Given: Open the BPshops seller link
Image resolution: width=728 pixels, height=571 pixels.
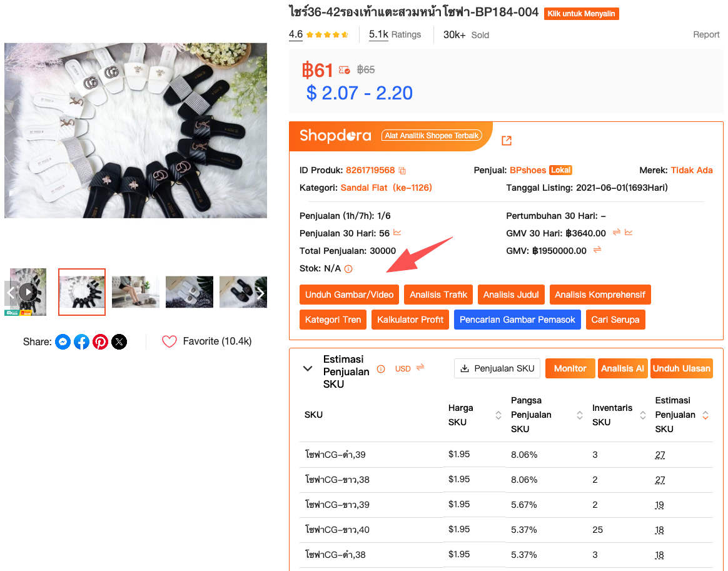Looking at the screenshot, I should 528,170.
